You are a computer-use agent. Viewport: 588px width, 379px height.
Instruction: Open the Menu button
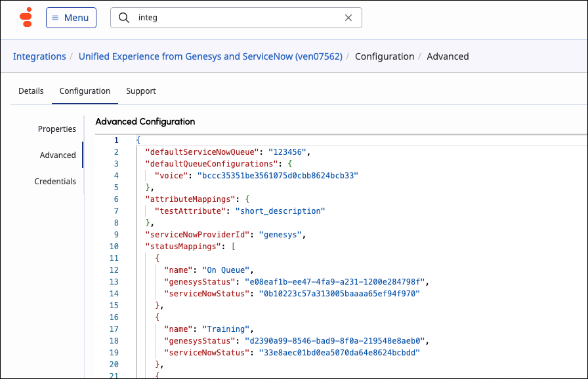coord(72,18)
